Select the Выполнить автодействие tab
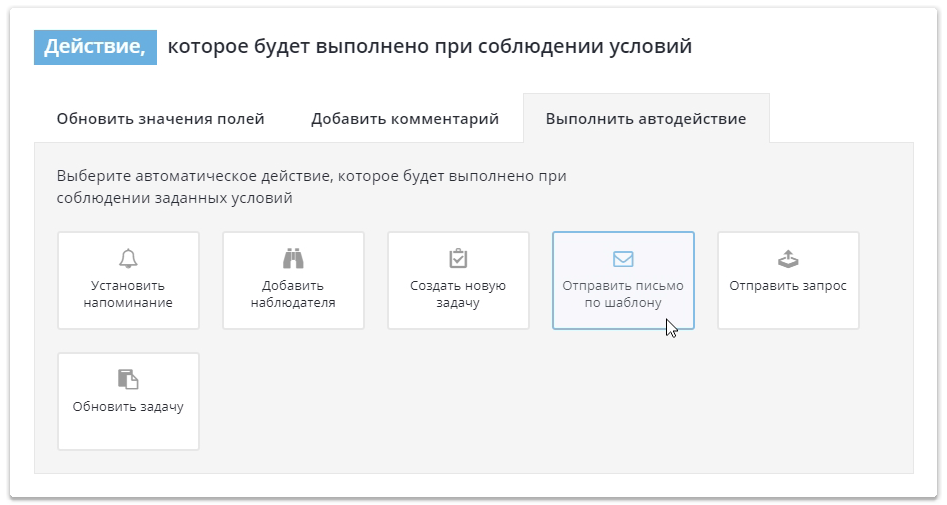 [x=645, y=119]
